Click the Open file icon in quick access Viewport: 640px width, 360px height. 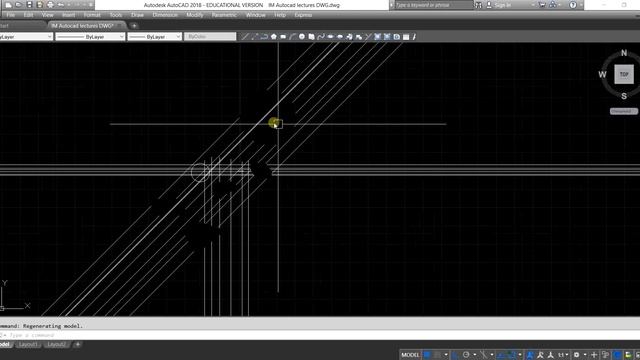click(19, 5)
